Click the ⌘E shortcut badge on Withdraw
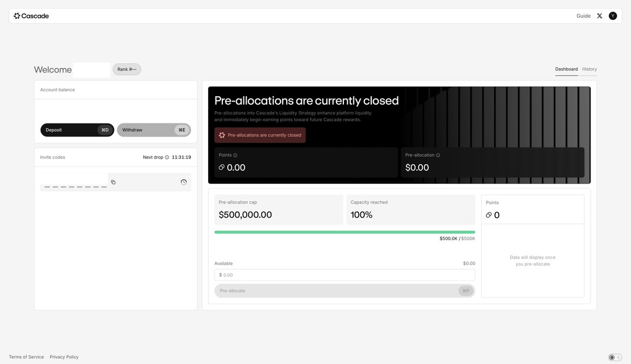The width and height of the screenshot is (631, 364). (182, 130)
